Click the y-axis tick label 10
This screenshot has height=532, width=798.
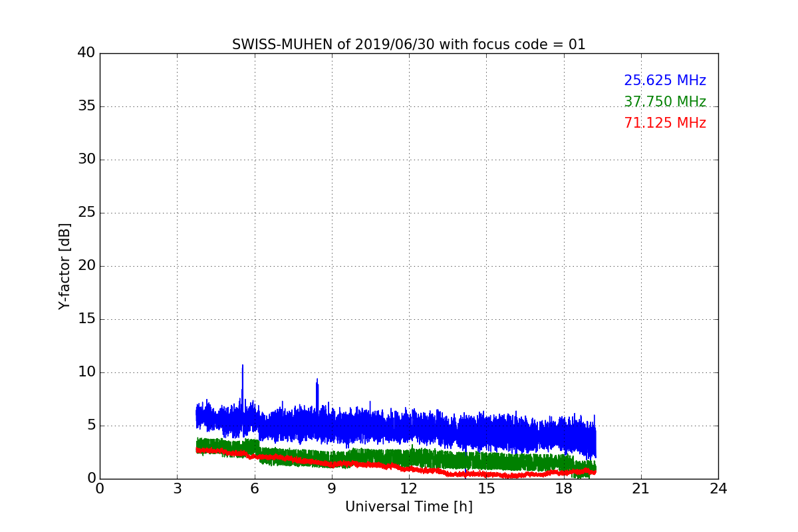tap(86, 372)
